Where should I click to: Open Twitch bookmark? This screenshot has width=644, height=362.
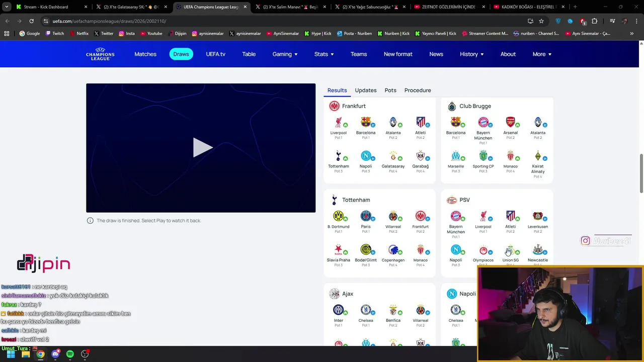pyautogui.click(x=55, y=34)
